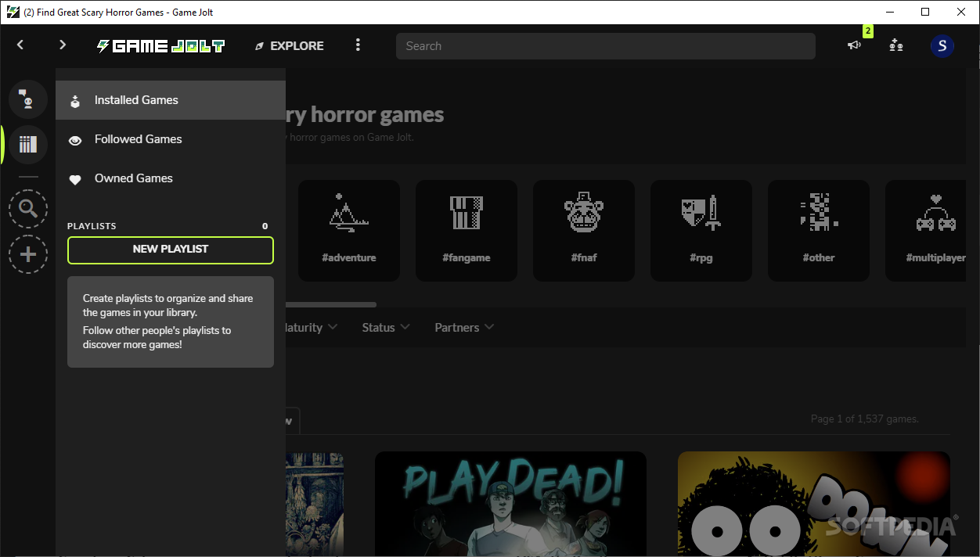Select the #other tag card
Viewport: 980px width, 557px height.
coord(819,231)
